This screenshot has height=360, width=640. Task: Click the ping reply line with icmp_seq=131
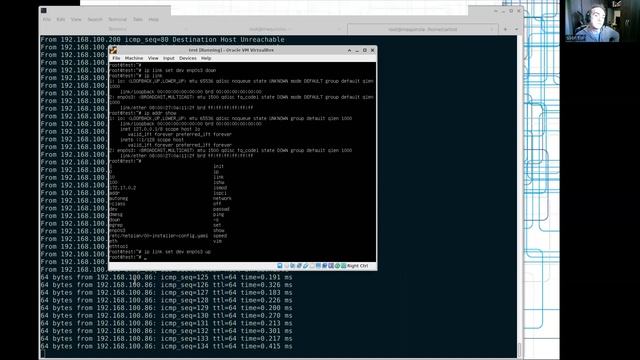coord(167,323)
